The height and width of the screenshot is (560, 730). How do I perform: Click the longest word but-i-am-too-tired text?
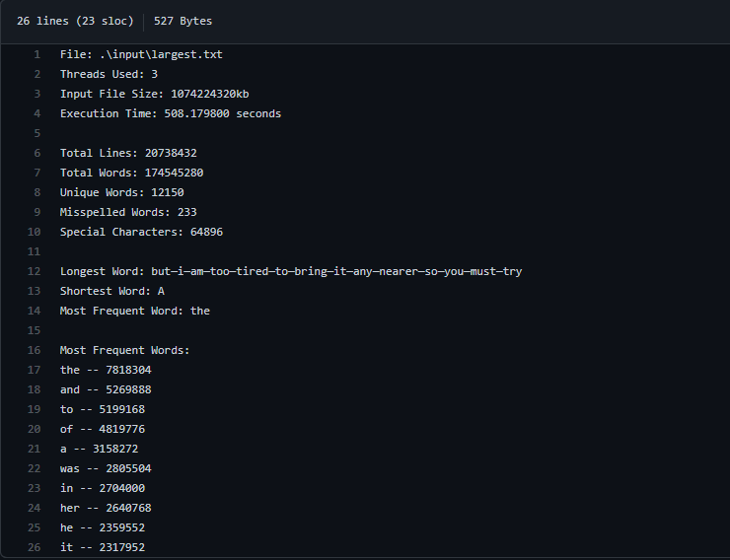pyautogui.click(x=336, y=271)
